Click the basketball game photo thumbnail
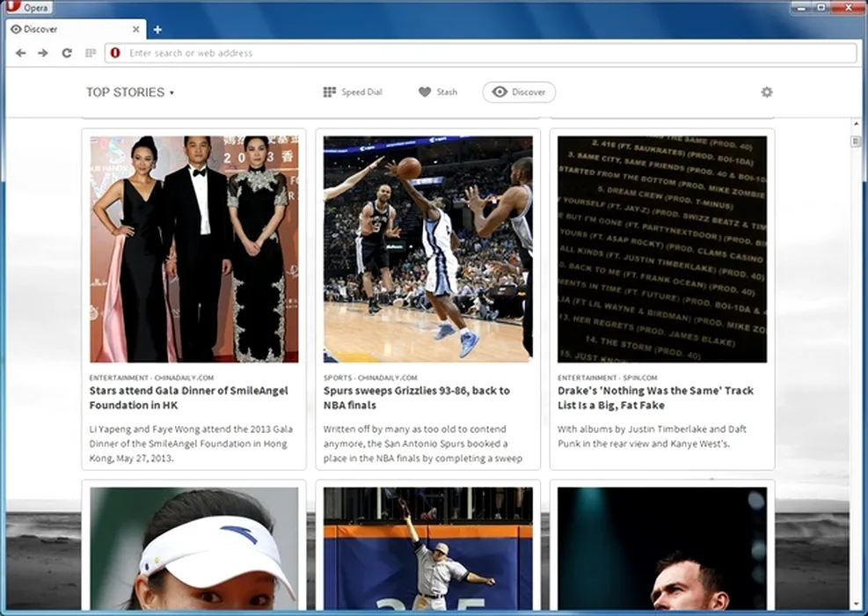The width and height of the screenshot is (868, 616). 427,249
